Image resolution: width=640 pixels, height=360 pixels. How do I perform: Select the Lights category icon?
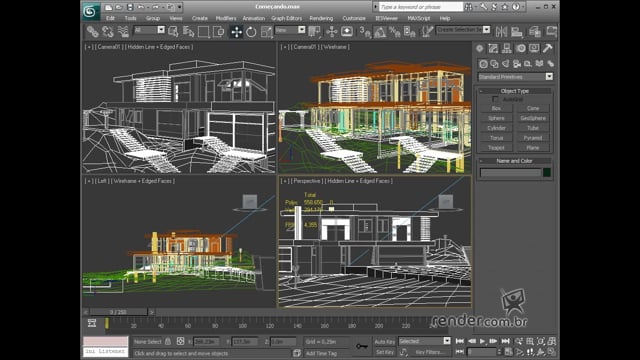click(x=506, y=64)
